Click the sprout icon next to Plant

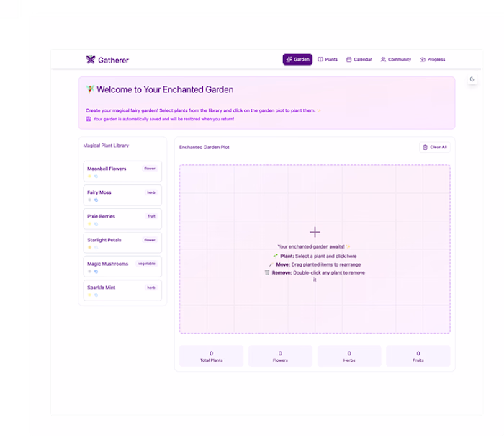(276, 256)
